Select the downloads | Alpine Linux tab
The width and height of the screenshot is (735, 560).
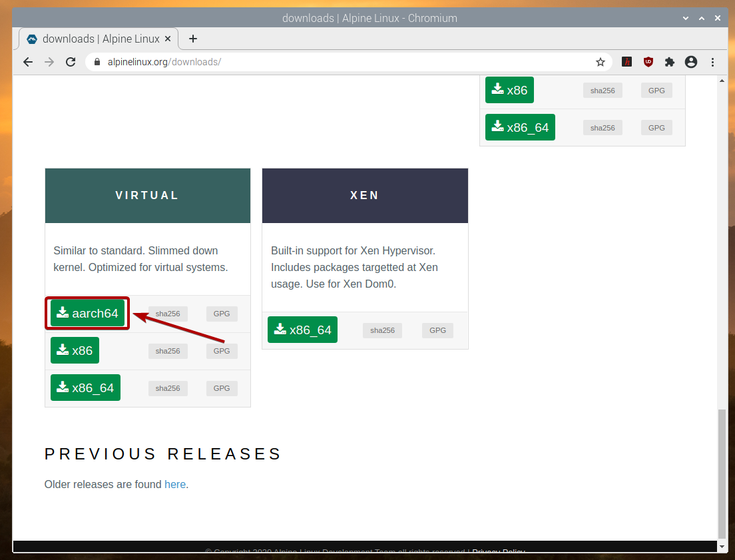click(x=99, y=39)
